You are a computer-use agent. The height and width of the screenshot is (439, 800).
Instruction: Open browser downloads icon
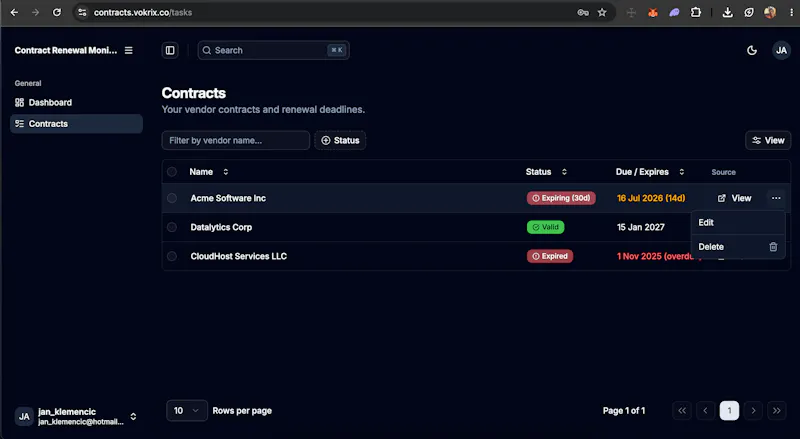pos(728,12)
